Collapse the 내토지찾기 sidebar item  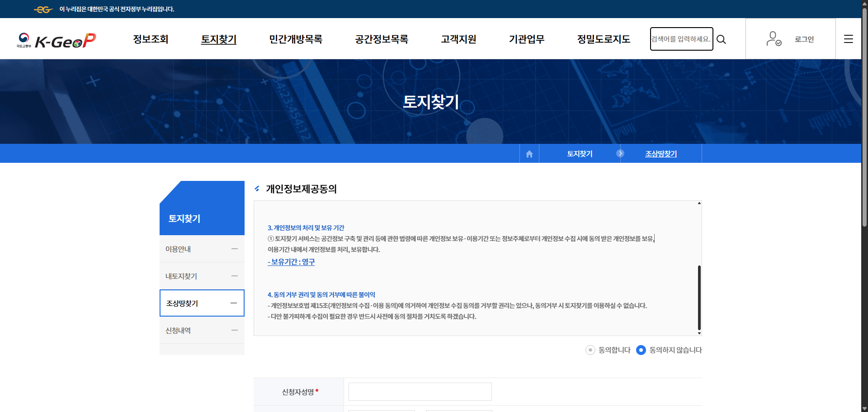234,276
